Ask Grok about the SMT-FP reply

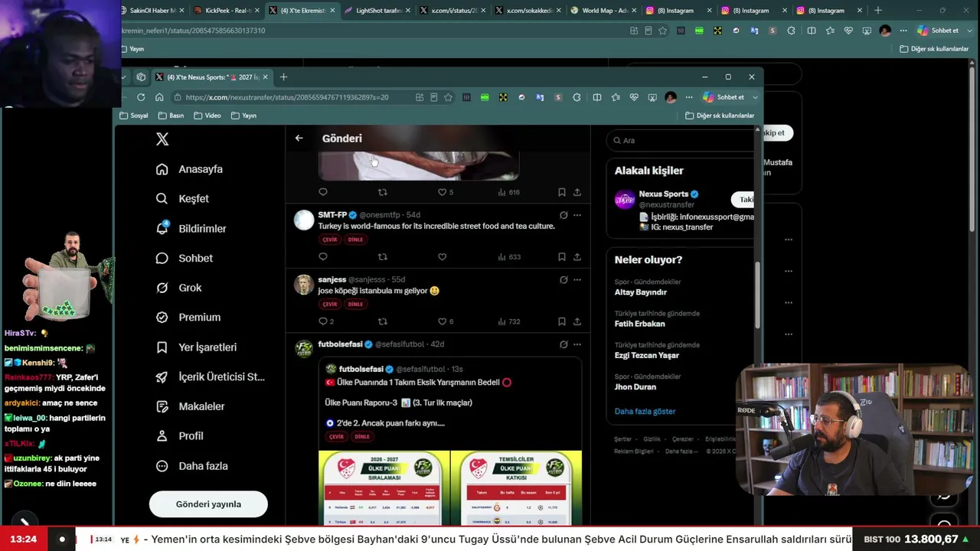(563, 215)
